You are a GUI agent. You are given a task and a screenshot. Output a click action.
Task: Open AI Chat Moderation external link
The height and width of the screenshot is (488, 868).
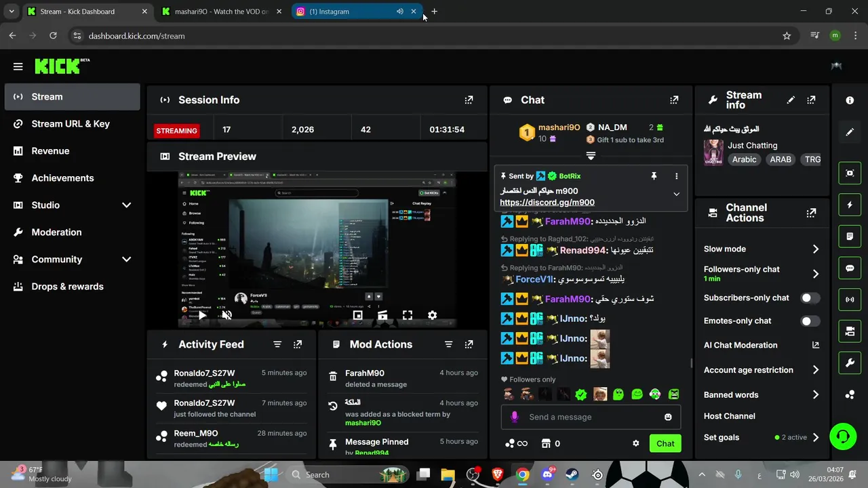pyautogui.click(x=816, y=345)
